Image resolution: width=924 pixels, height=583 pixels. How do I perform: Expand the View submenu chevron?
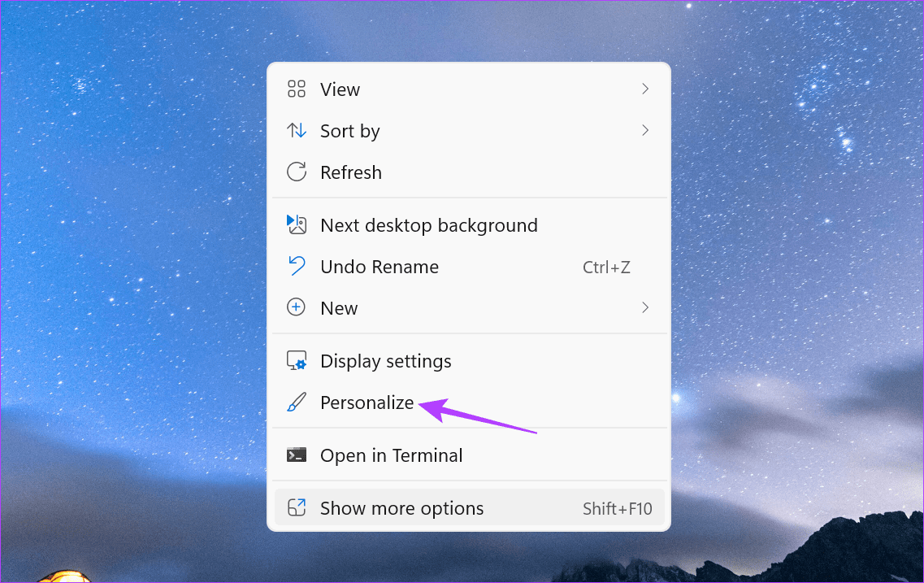(645, 89)
